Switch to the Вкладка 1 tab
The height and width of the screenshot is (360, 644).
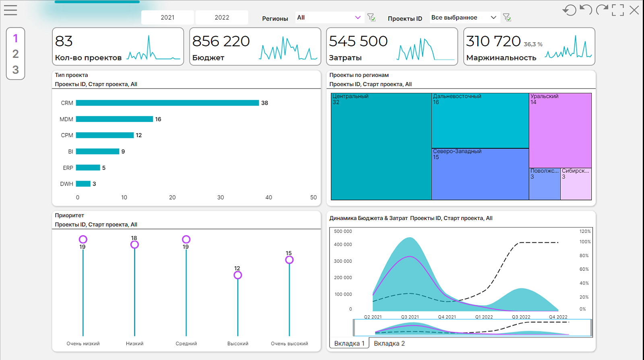click(349, 343)
